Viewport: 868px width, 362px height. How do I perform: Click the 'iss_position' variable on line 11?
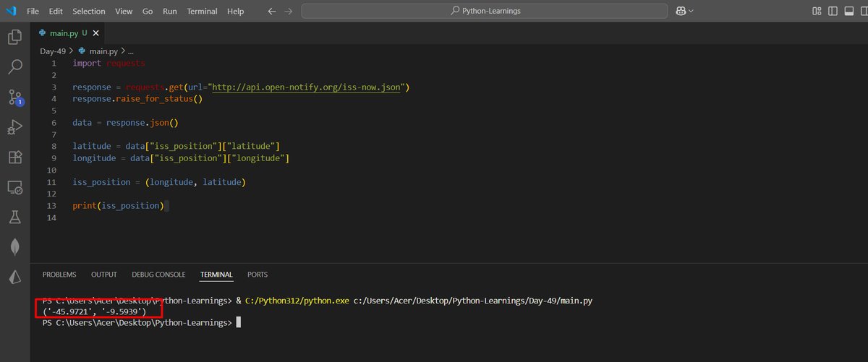click(102, 182)
